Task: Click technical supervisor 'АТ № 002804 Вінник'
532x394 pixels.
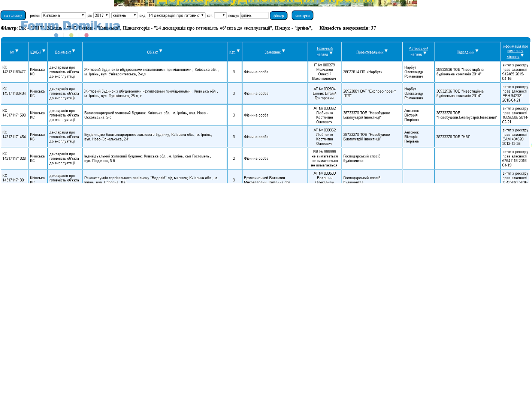Action: coord(324,94)
